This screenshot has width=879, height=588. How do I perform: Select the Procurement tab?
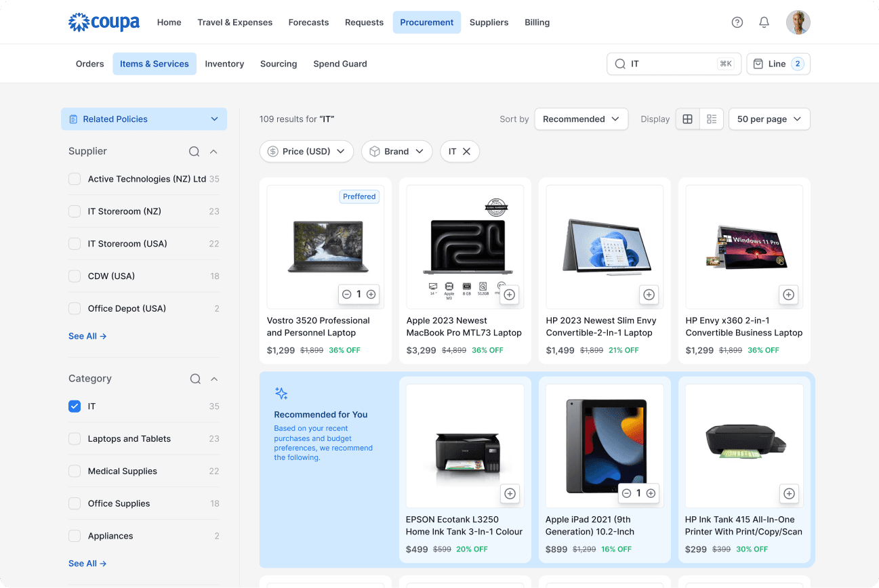[x=427, y=22]
